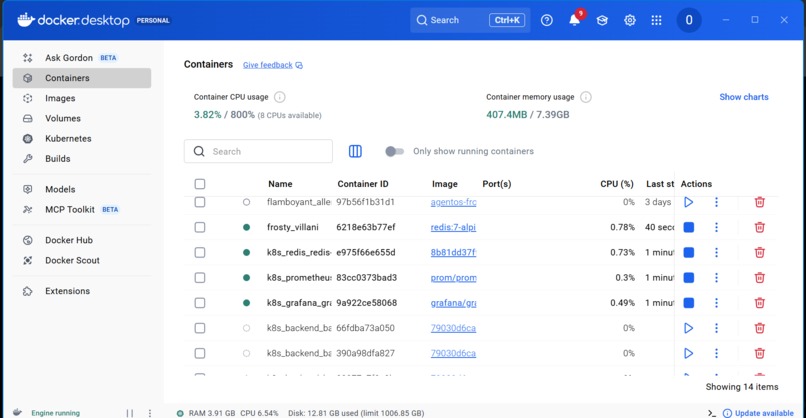The width and height of the screenshot is (806, 418).
Task: Click the containers Search input field
Action: [258, 151]
